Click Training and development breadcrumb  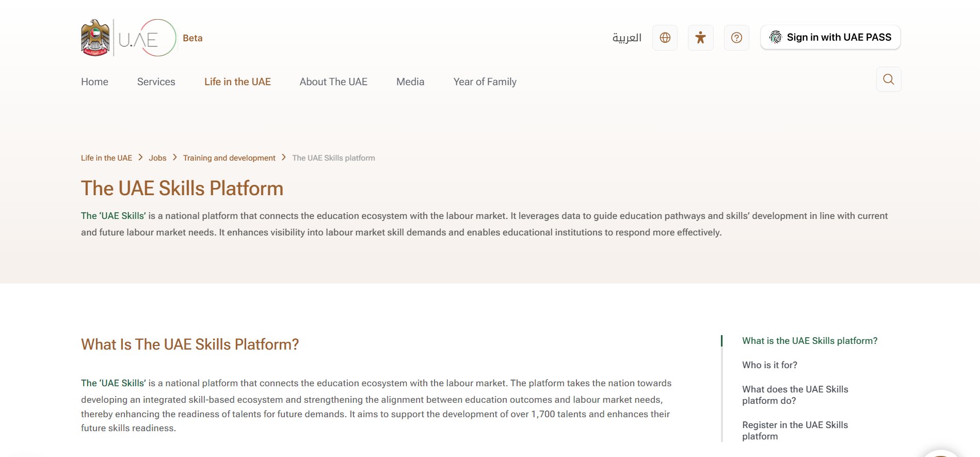(229, 158)
